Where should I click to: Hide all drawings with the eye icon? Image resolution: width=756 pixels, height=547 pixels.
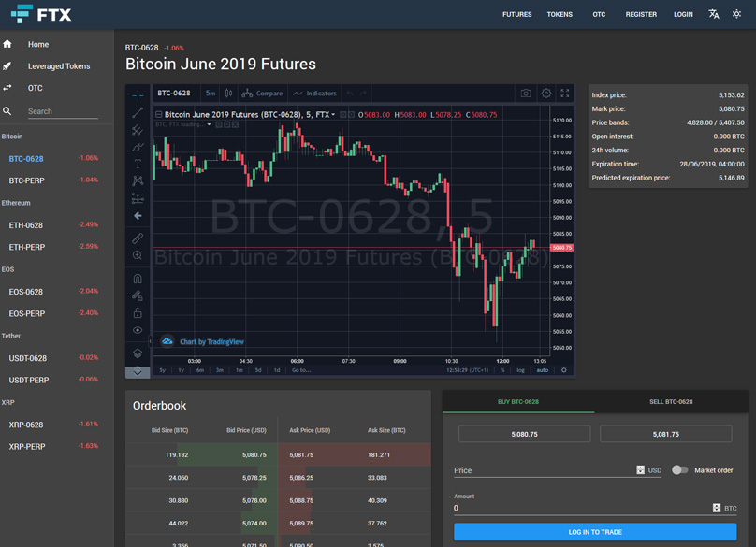point(138,330)
